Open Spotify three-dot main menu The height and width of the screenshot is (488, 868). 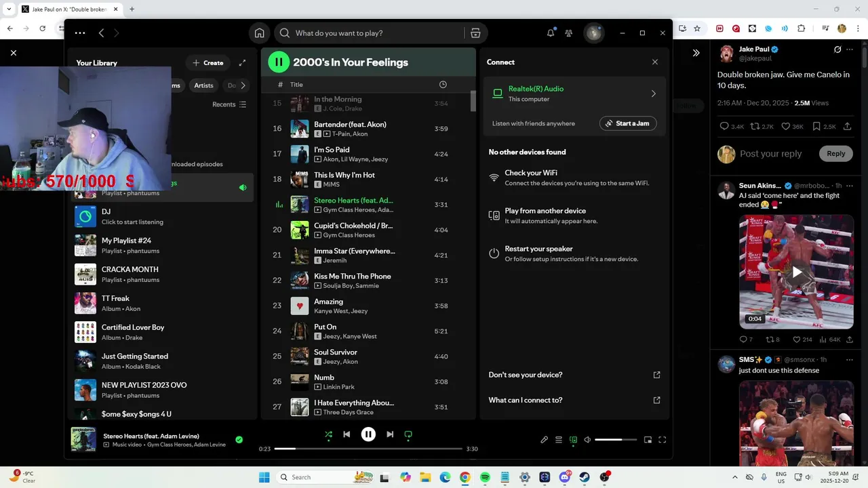point(80,33)
